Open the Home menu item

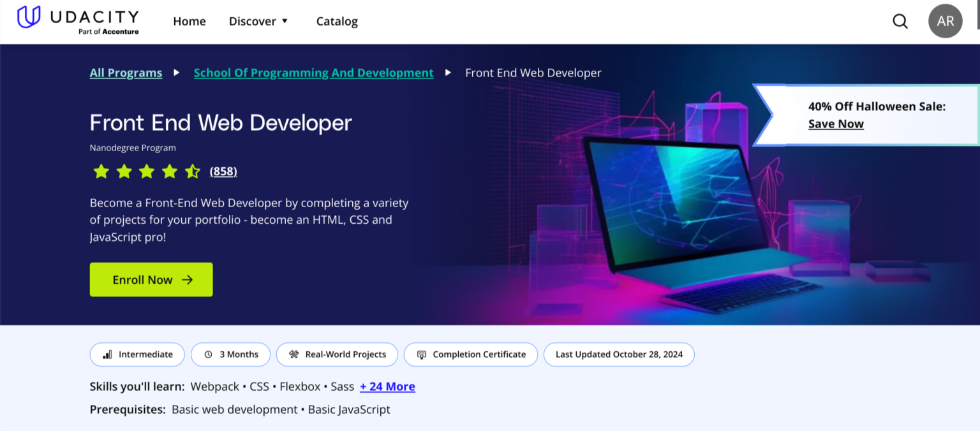pos(189,20)
